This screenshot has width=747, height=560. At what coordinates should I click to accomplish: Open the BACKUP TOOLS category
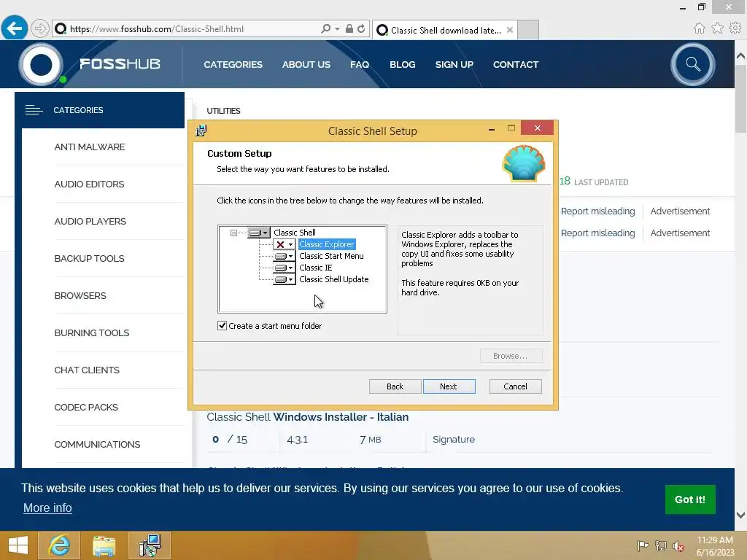tap(89, 259)
